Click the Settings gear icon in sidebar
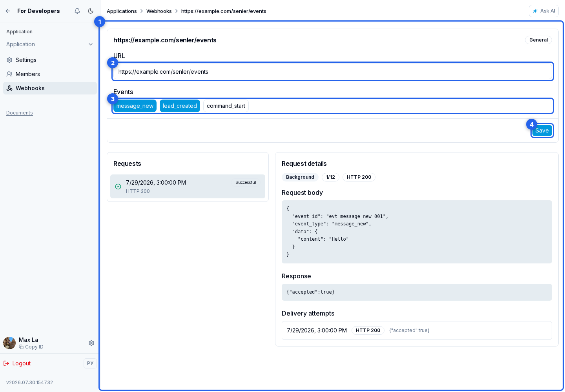Viewport: 565px width, 392px height. click(9, 60)
